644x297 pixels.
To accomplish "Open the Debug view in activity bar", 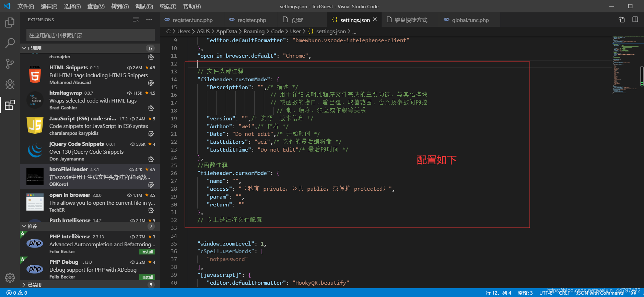I will click(x=10, y=84).
